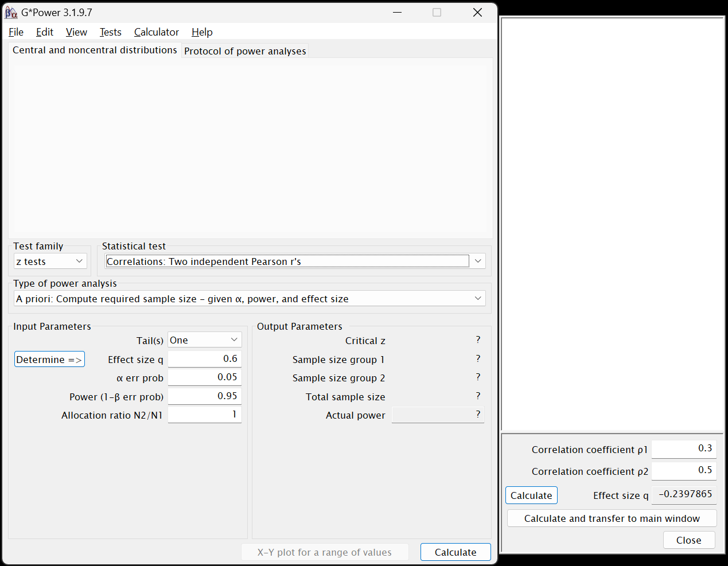Viewport: 728px width, 566px height.
Task: Click the Critical z output label
Action: [365, 341]
